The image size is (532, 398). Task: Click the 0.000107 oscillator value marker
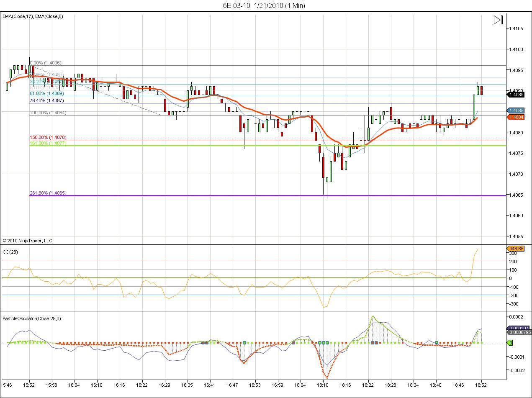518,328
